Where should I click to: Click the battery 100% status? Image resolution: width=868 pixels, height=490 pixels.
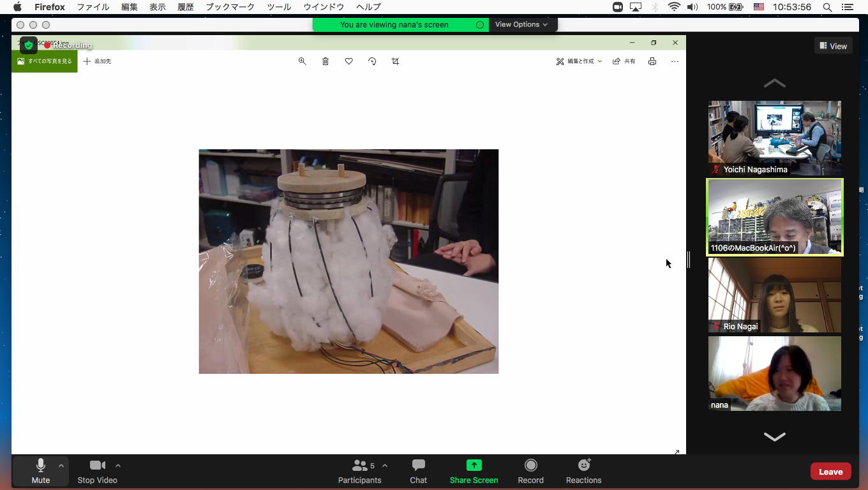tap(724, 7)
